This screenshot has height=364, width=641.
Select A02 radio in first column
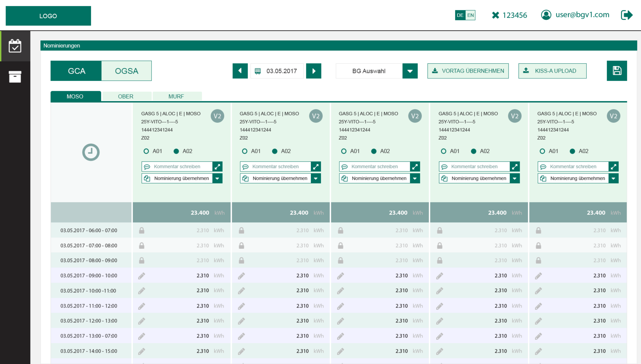pos(176,151)
